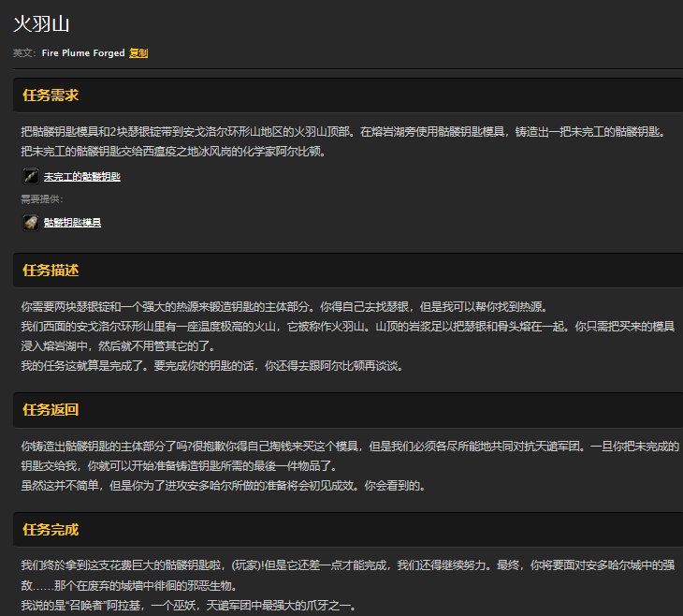The height and width of the screenshot is (616, 683).
Task: Click the 骷髅钥匙模具 item icon
Action: (30, 222)
